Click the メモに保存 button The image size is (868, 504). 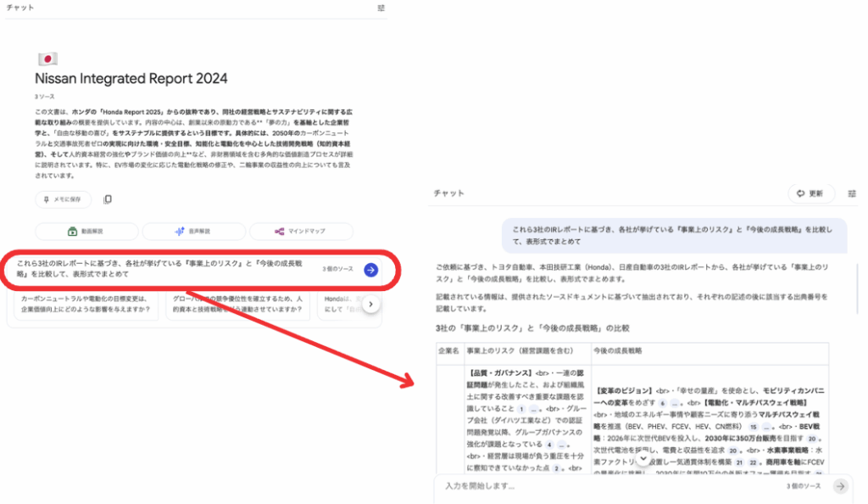(64, 199)
